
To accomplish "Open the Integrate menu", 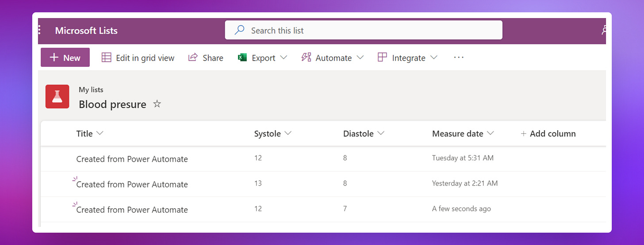I will 407,58.
